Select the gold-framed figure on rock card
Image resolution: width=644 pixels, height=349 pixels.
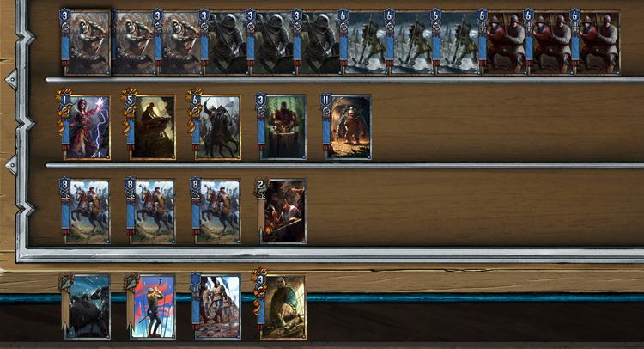[153, 127]
